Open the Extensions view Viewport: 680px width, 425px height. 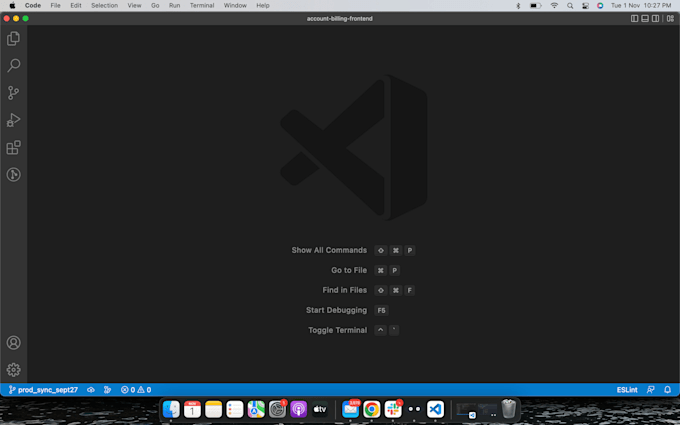14,148
